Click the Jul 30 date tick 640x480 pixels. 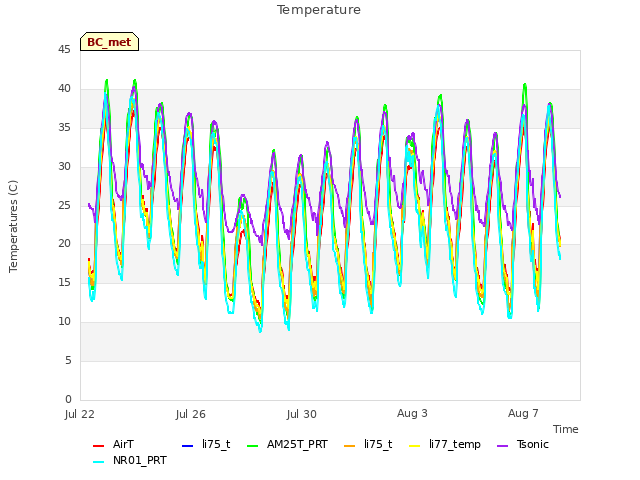[x=302, y=414]
